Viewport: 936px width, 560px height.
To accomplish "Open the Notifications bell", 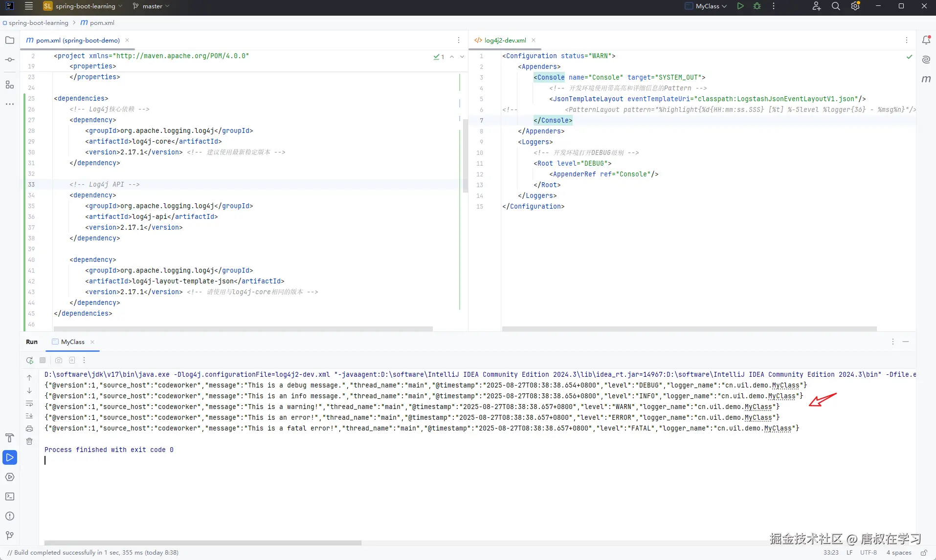I will coord(926,40).
